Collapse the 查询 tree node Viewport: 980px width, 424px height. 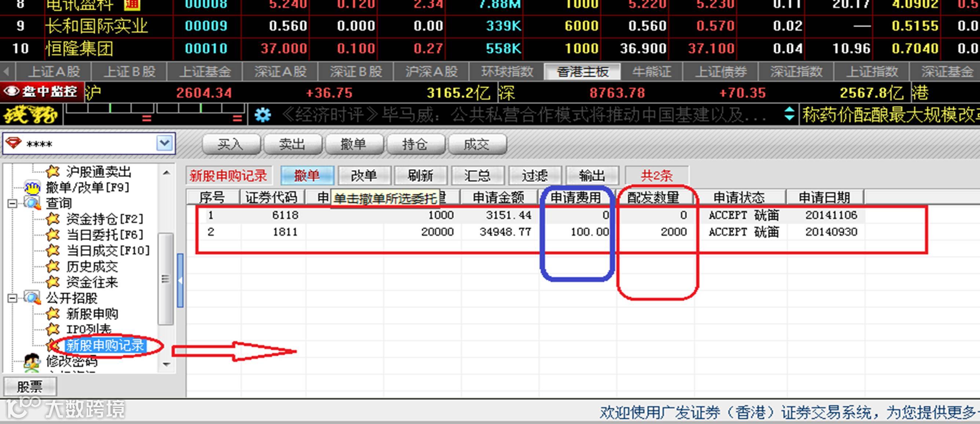pyautogui.click(x=12, y=203)
